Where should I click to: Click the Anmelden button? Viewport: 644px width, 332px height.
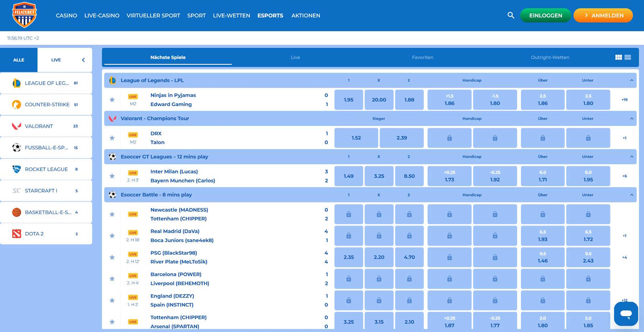pyautogui.click(x=603, y=15)
